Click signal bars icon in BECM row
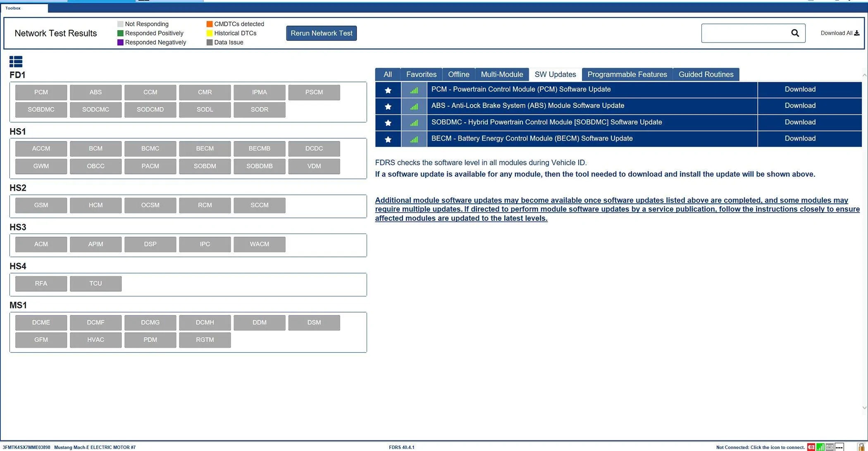Image resolution: width=868 pixels, height=451 pixels. click(414, 139)
